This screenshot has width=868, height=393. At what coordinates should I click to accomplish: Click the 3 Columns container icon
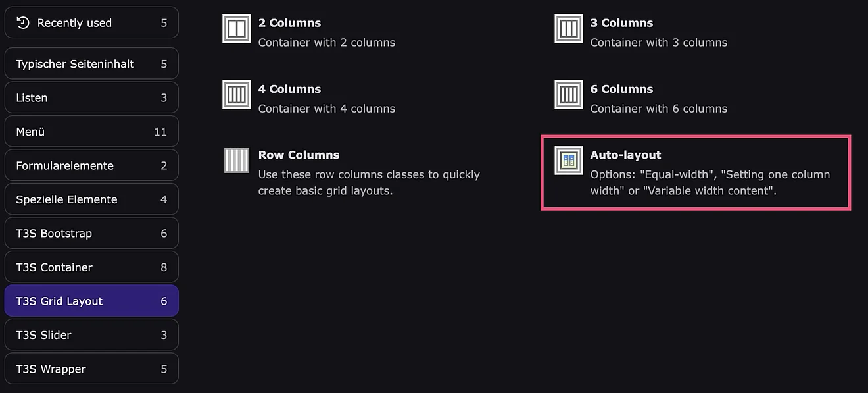(x=569, y=29)
